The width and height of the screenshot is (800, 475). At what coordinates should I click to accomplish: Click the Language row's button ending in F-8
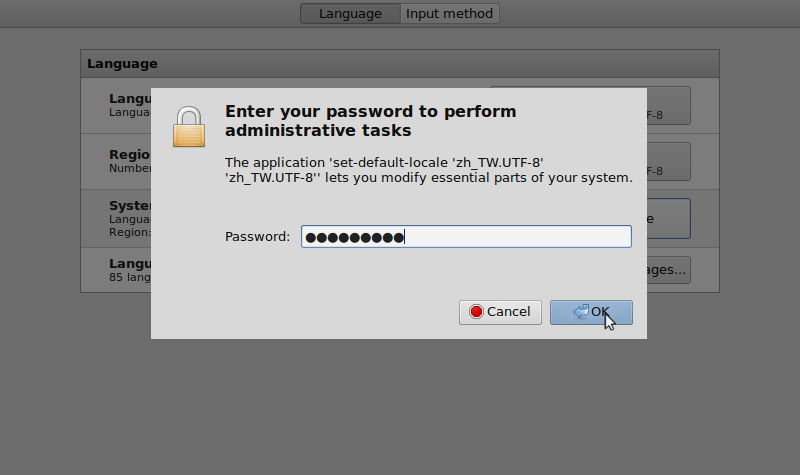(668, 106)
